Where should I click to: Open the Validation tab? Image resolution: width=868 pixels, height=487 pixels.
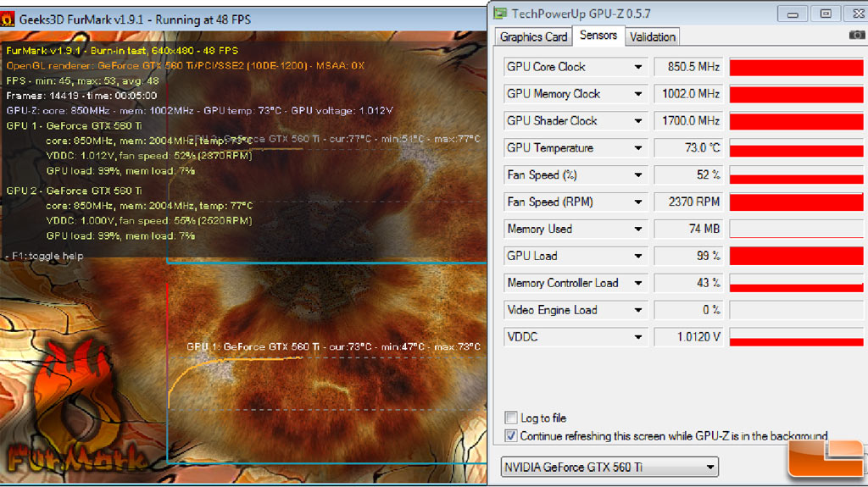click(x=652, y=37)
